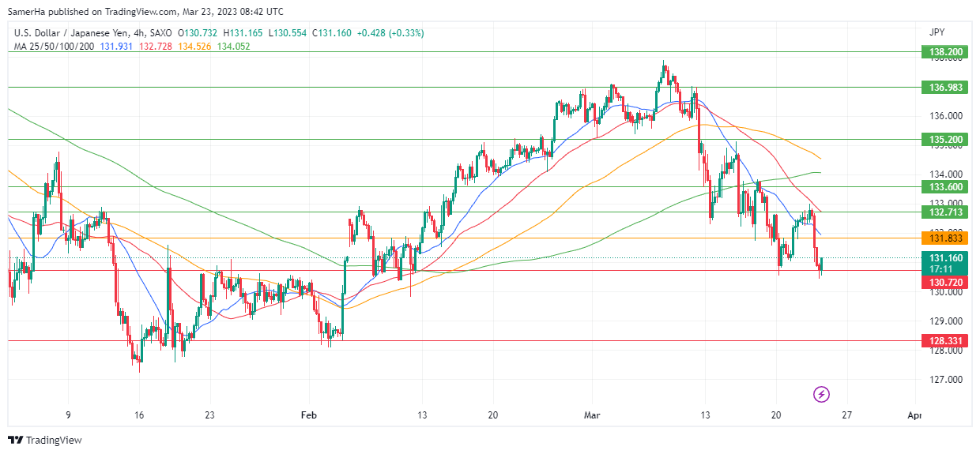This screenshot has width=980, height=454.
Task: Click the blue MA value 131.931
Action: point(116,47)
